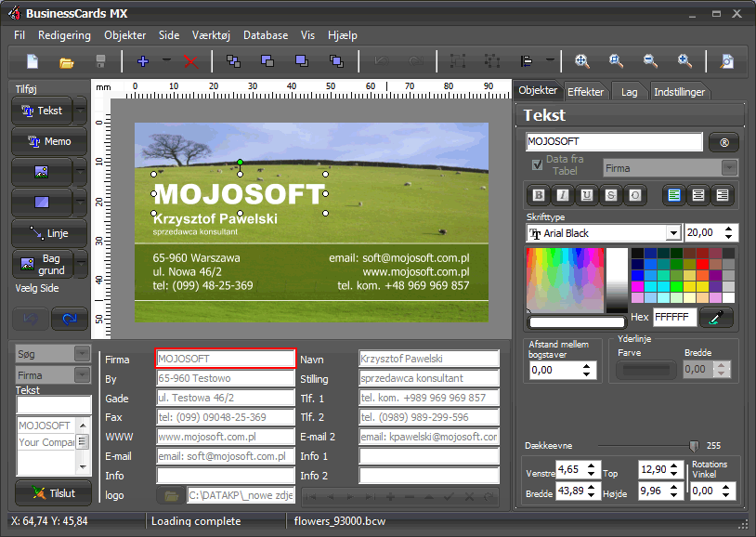Expand Baggrund button dropdown arrow
The width and height of the screenshot is (756, 537).
pos(81,264)
